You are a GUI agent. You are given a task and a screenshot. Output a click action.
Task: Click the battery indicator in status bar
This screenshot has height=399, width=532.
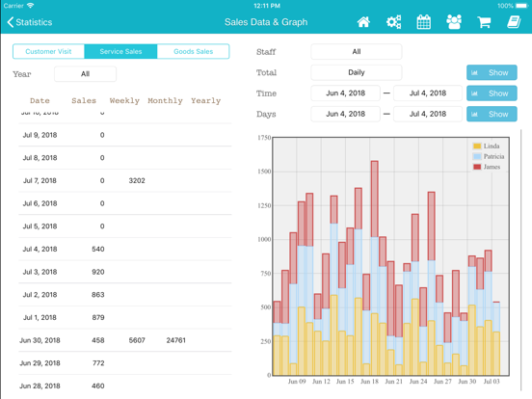click(x=522, y=6)
